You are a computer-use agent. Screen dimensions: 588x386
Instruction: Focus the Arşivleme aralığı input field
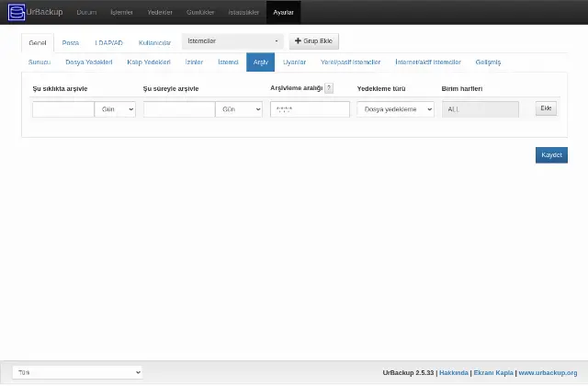coord(311,109)
